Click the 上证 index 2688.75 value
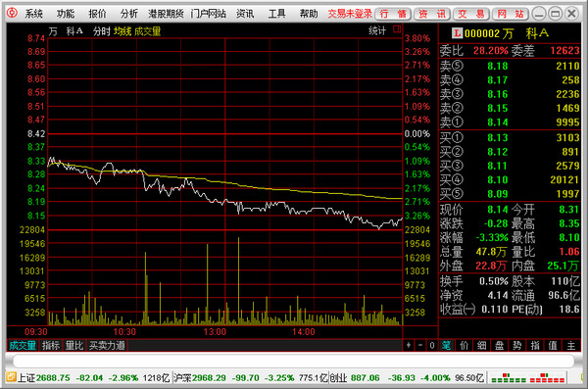Screen dimensions: 588x389 (x=53, y=378)
